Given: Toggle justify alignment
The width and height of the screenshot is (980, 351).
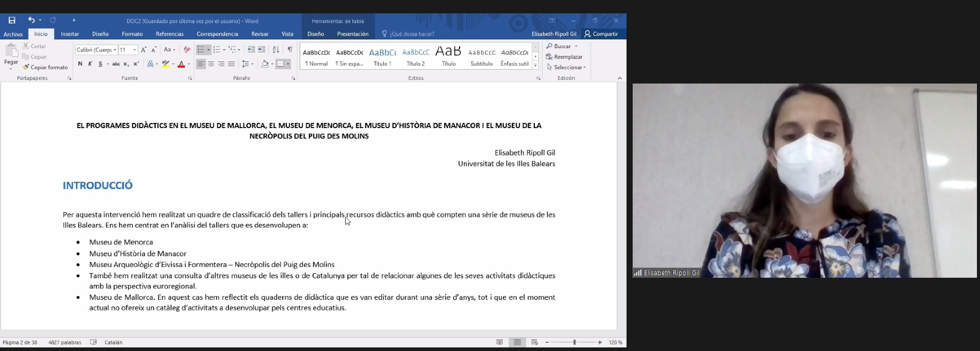Looking at the screenshot, I should point(232,64).
